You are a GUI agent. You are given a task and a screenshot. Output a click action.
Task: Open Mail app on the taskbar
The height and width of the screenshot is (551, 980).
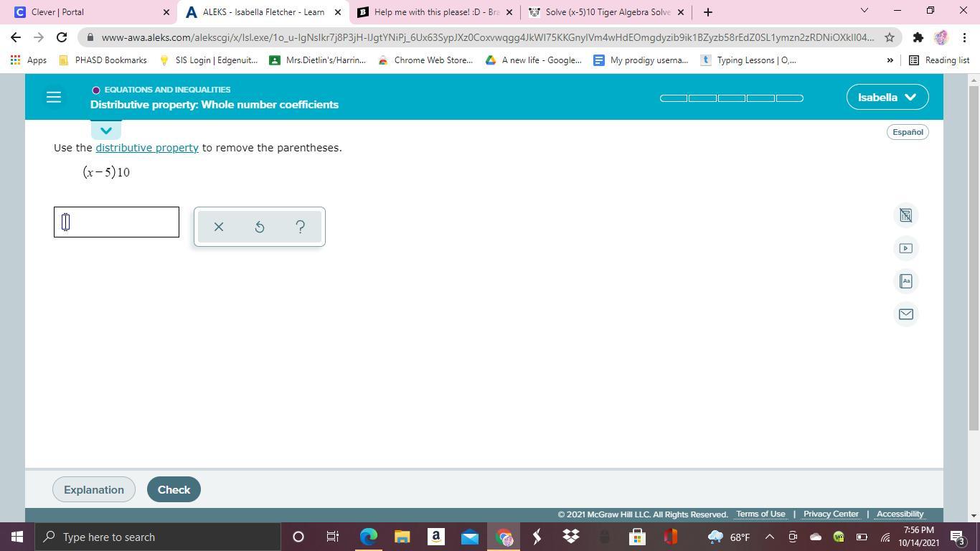click(469, 537)
